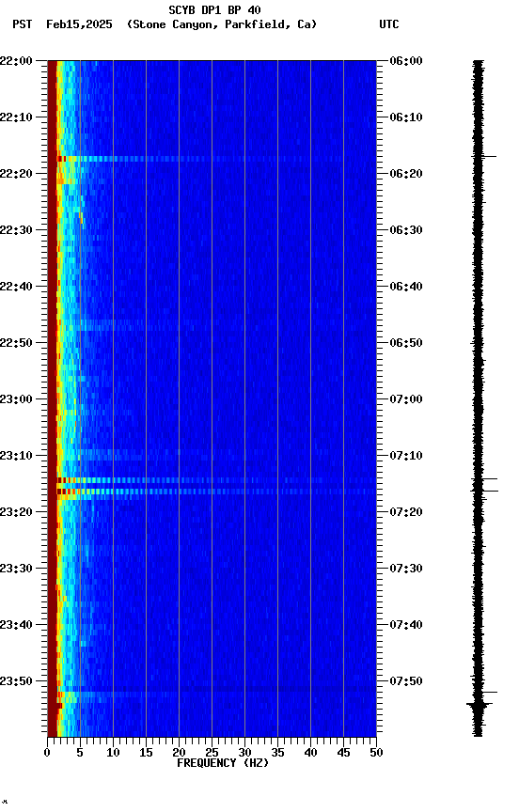Click the seismogram spike near 07:16 UTC
The image size is (519, 812).
[x=484, y=491]
